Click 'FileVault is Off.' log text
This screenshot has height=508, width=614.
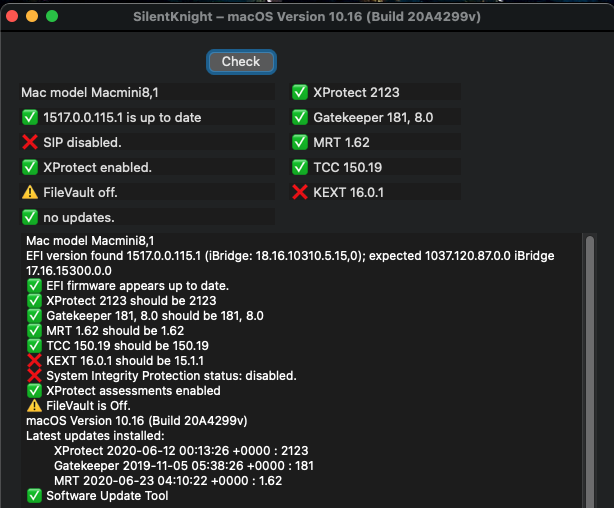88,406
